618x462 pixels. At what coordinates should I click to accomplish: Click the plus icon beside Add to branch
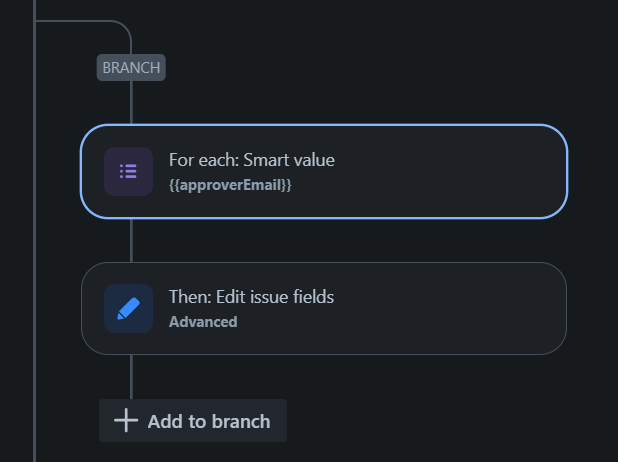tap(126, 420)
